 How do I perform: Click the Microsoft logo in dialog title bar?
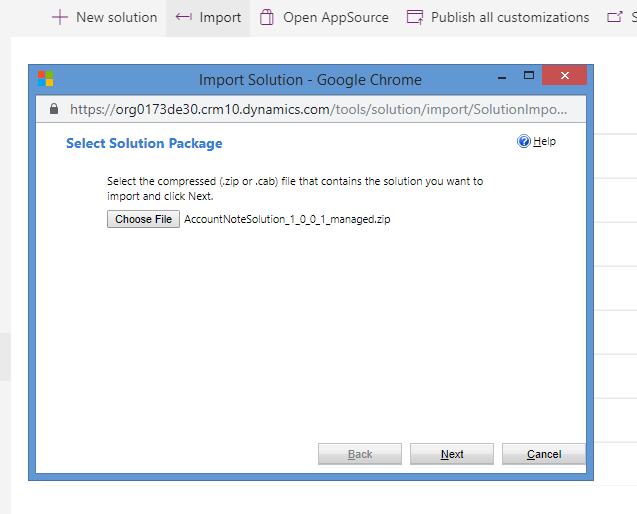[x=46, y=79]
